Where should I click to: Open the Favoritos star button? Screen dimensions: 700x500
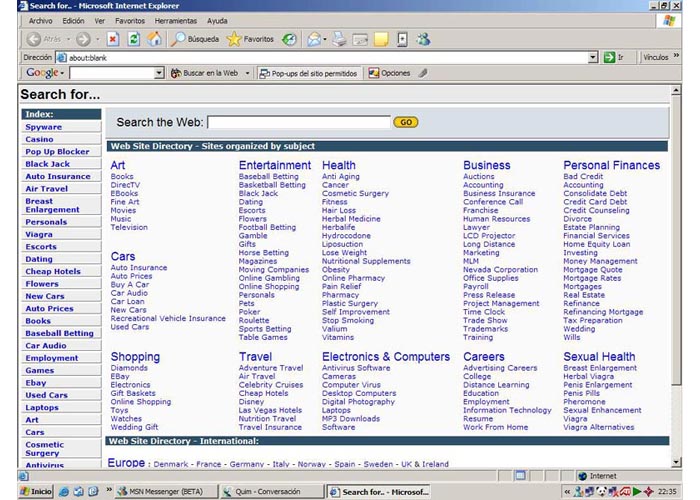click(250, 39)
